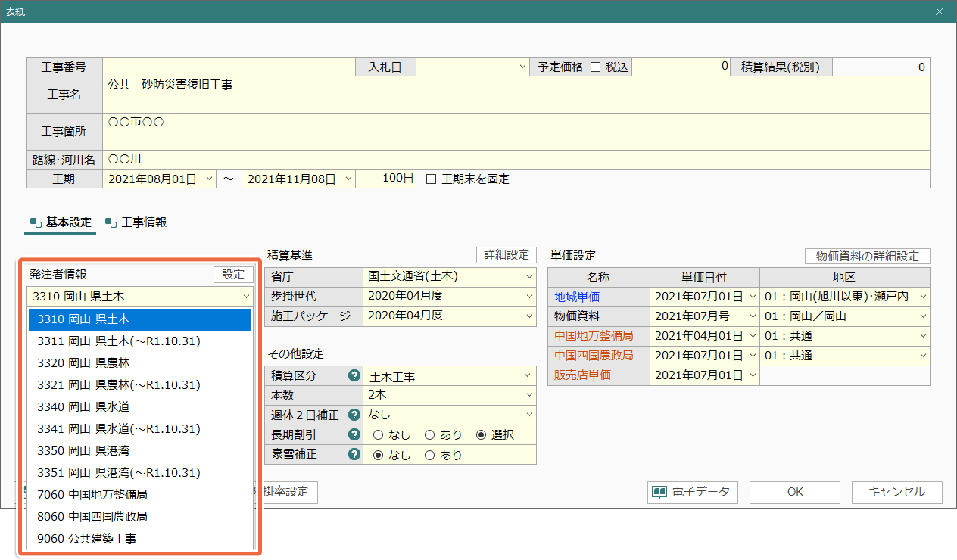Select 9060 公共建築工事 option
Screen dimensions: 957x560
[140, 539]
